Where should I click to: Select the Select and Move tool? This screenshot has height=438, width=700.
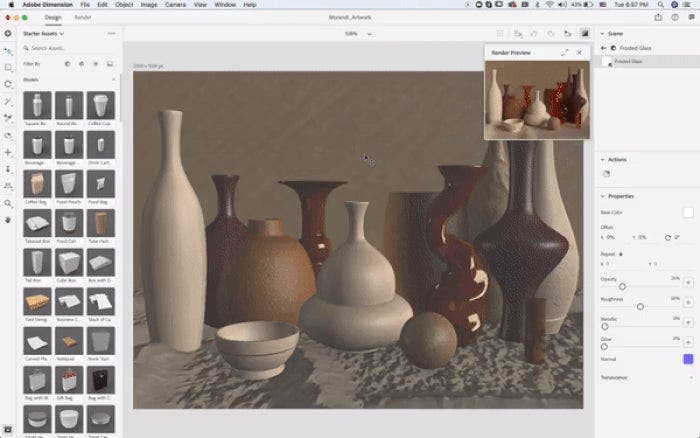pos(8,51)
